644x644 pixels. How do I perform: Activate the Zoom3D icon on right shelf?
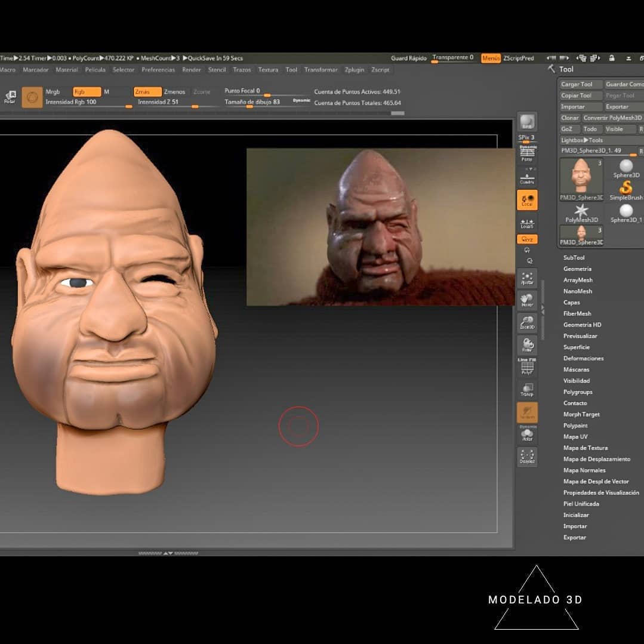tap(527, 322)
